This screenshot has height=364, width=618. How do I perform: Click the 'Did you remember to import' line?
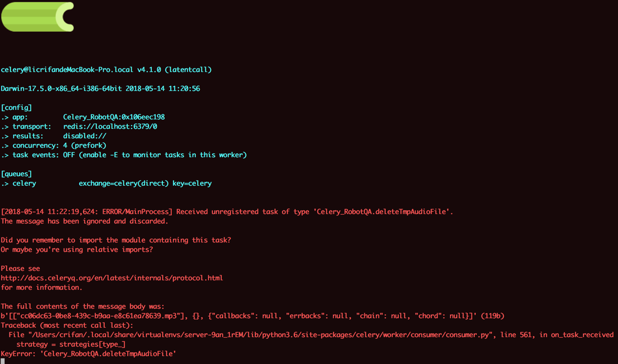(x=115, y=240)
